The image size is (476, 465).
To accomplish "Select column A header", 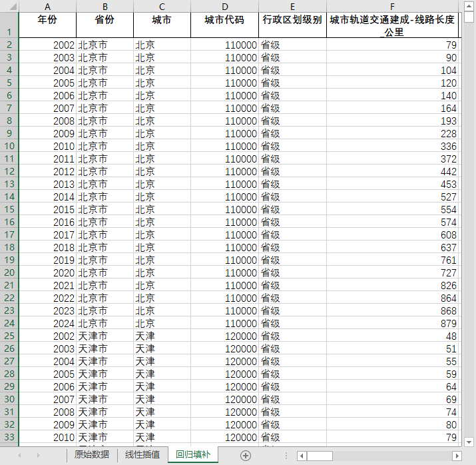I will 47,7.
